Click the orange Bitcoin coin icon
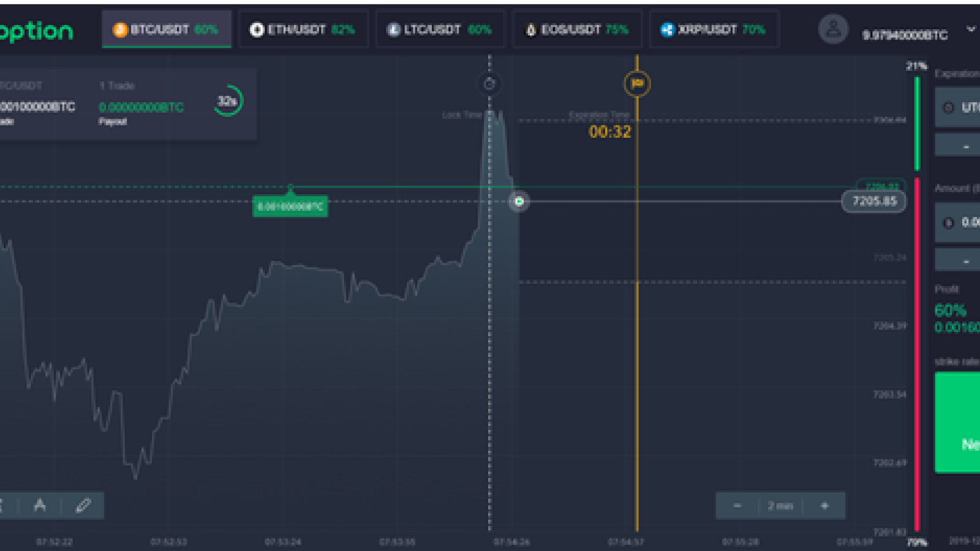This screenshot has height=551, width=980. point(120,29)
